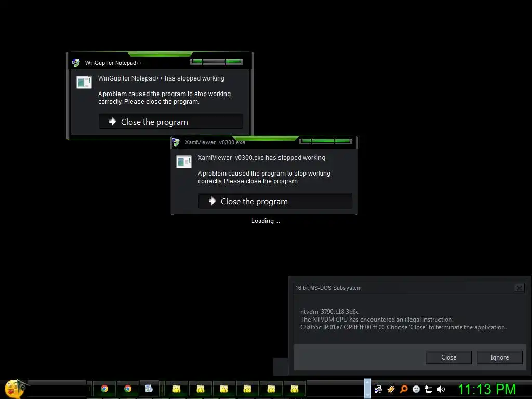Click the orange magnifier tray icon
532x399 pixels.
tap(404, 389)
